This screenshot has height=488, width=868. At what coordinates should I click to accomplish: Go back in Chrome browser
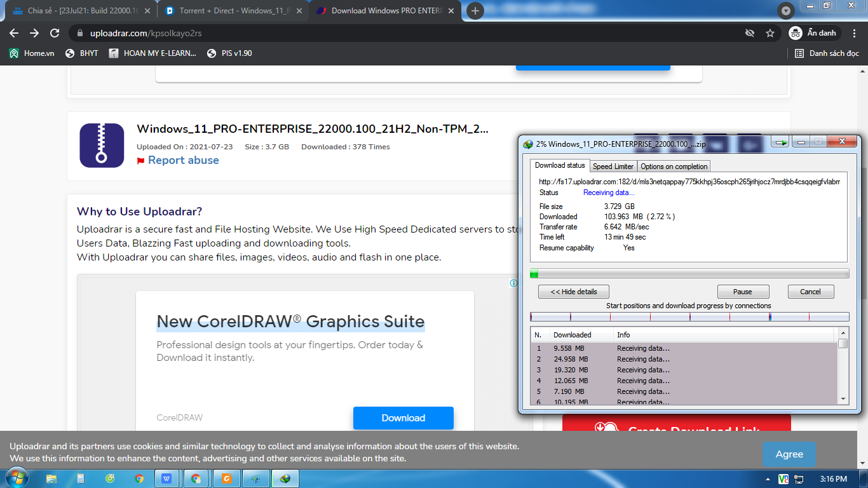tap(14, 33)
